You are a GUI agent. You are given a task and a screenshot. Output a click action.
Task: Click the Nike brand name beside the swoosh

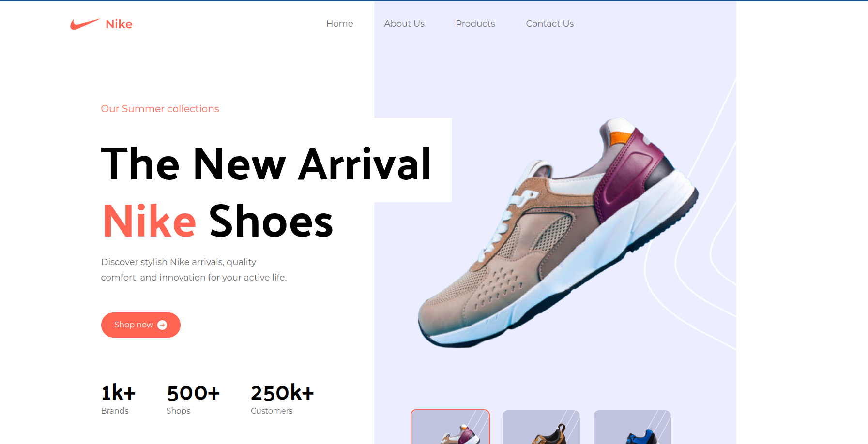click(119, 24)
